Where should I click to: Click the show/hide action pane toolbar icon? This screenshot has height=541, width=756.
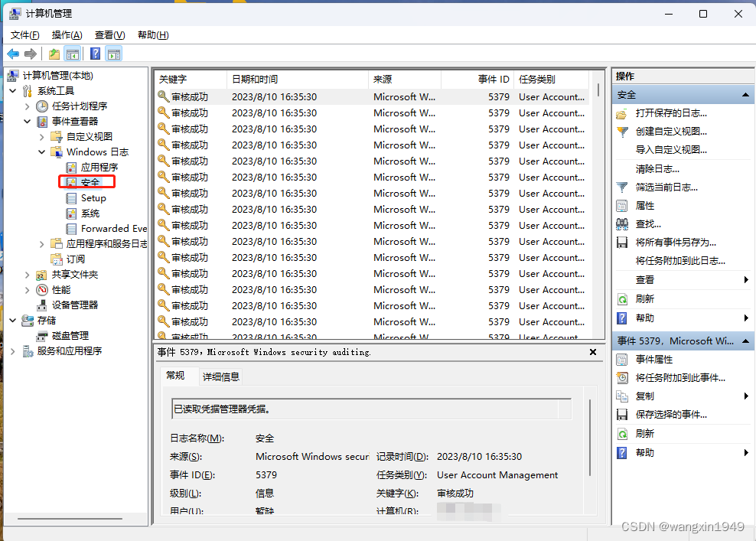coord(114,54)
